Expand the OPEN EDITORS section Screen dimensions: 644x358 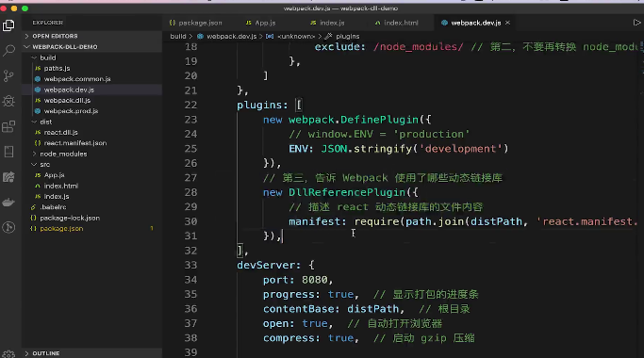pos(55,36)
